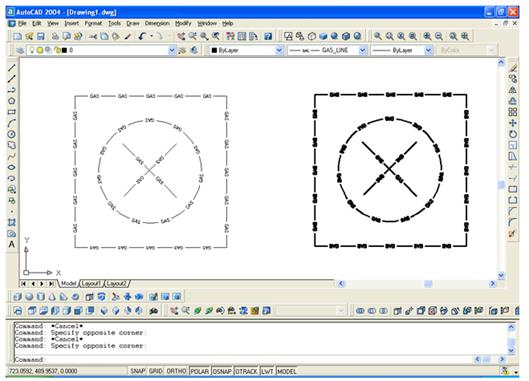Select the Circle draw tool

11,134
